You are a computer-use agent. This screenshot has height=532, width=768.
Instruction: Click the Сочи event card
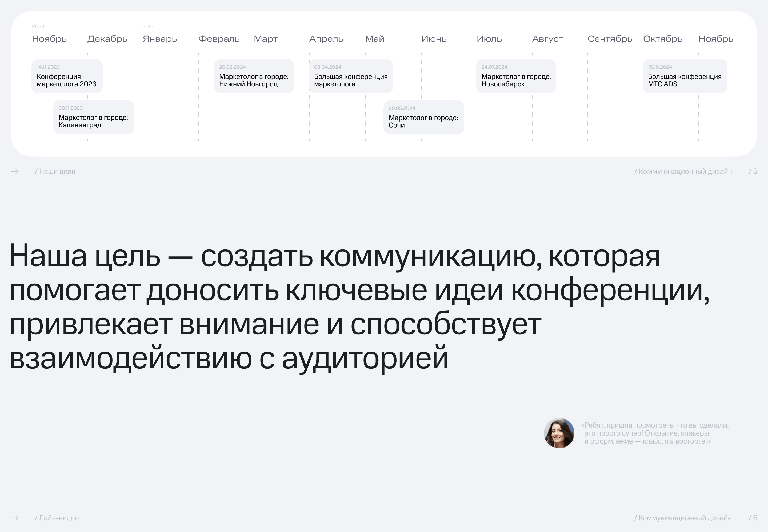pos(423,117)
